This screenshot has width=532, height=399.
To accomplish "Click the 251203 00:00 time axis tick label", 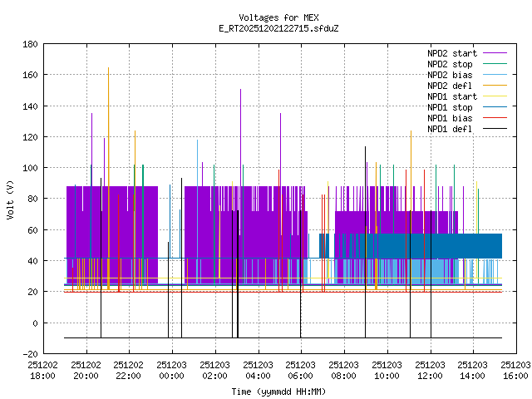I will click(x=171, y=370).
